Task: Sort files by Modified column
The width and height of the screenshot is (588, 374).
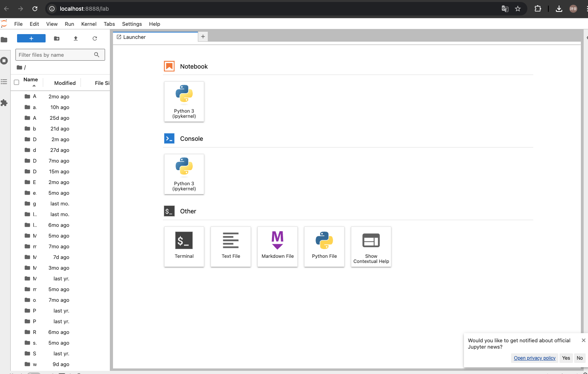Action: [x=65, y=83]
